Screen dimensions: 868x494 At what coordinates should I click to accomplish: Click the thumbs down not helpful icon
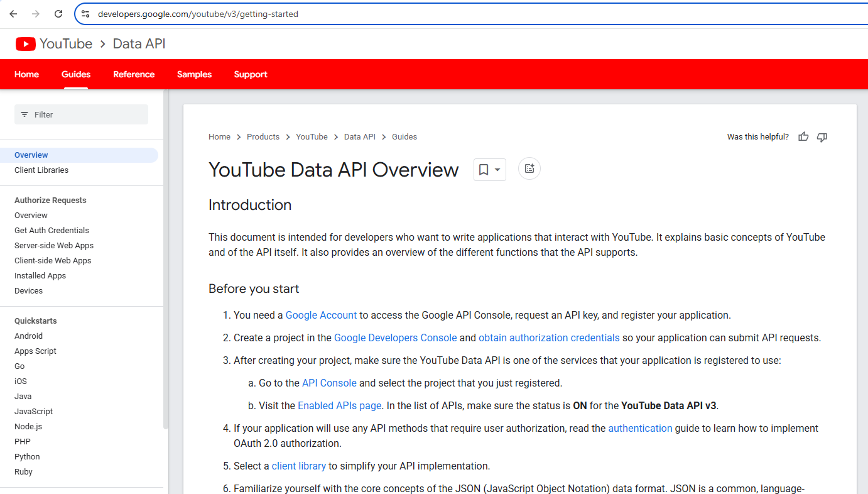click(x=822, y=136)
